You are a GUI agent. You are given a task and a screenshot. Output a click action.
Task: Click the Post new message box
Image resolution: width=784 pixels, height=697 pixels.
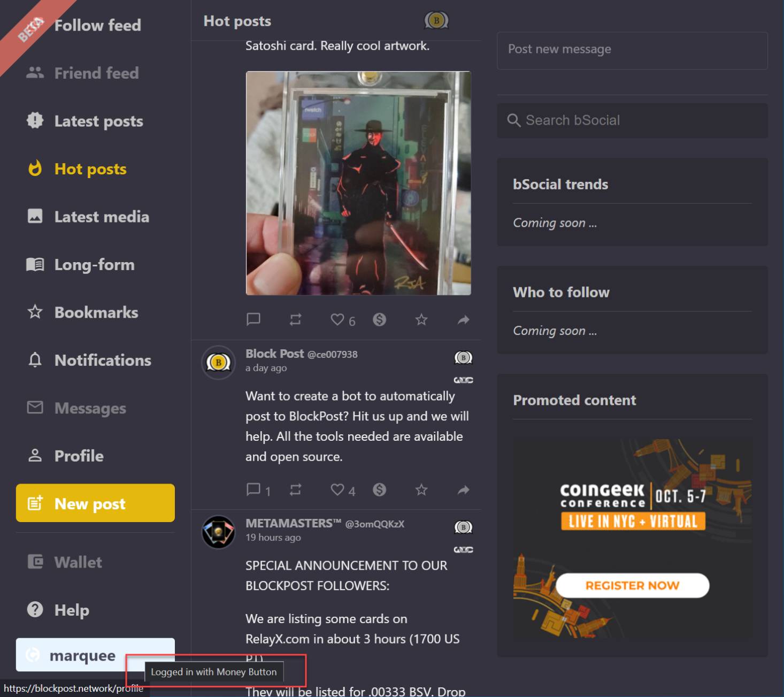[x=632, y=50]
